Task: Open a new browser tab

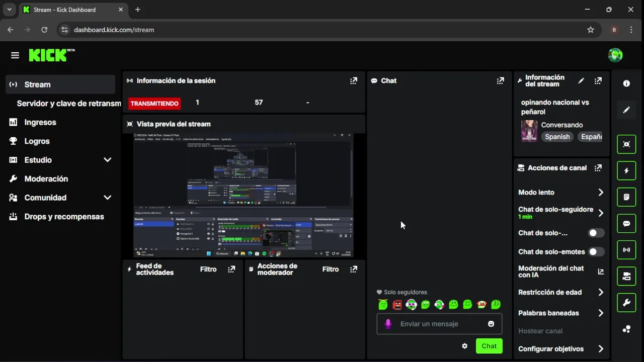Action: [137, 10]
